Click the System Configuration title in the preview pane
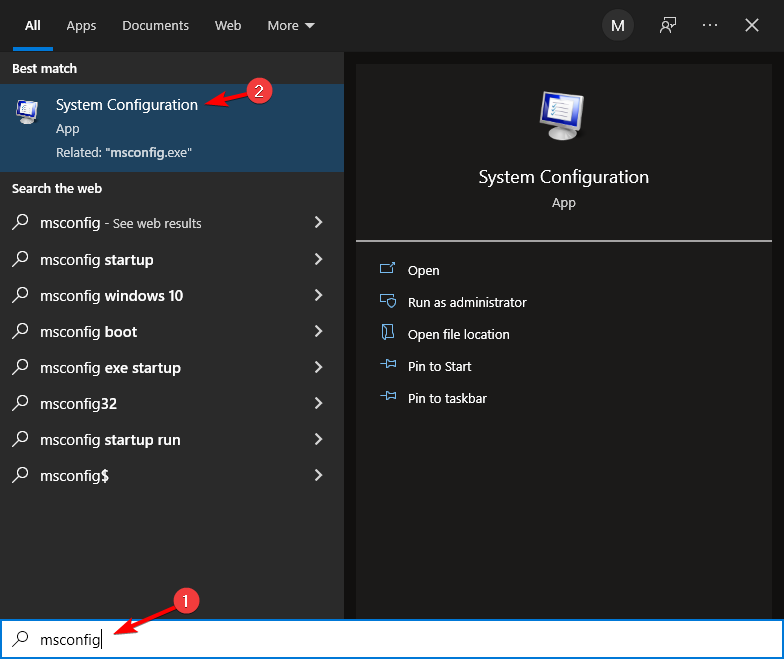 [564, 177]
